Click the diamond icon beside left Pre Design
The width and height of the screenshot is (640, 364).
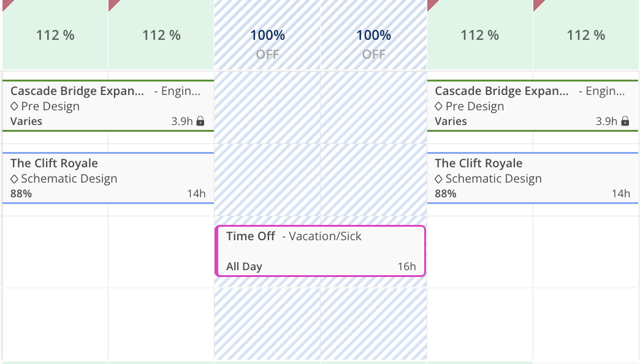coord(15,107)
